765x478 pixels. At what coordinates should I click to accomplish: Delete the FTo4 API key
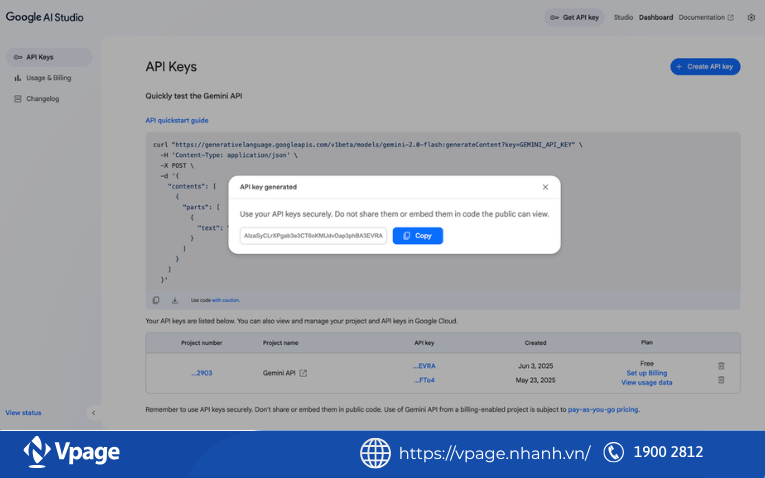721,380
